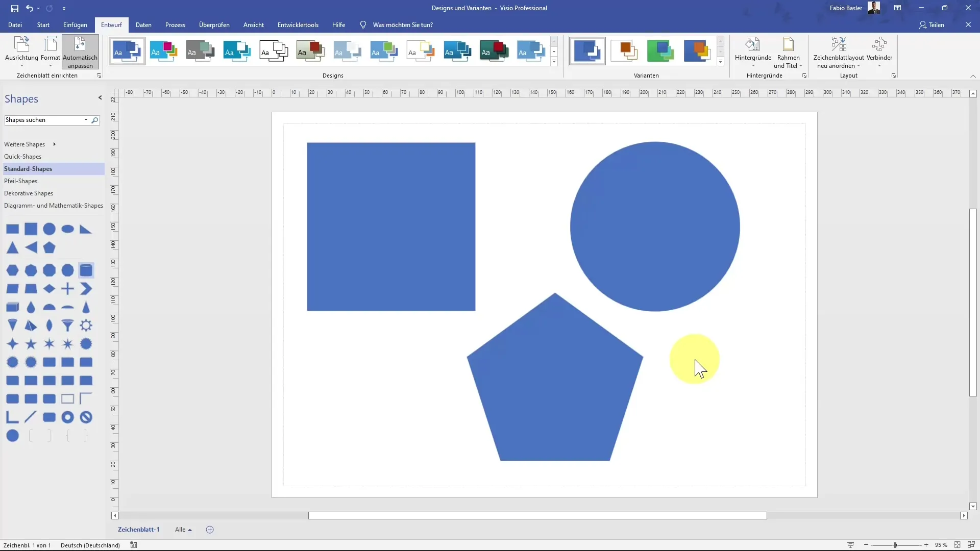Select the Diamond shape

click(x=49, y=289)
